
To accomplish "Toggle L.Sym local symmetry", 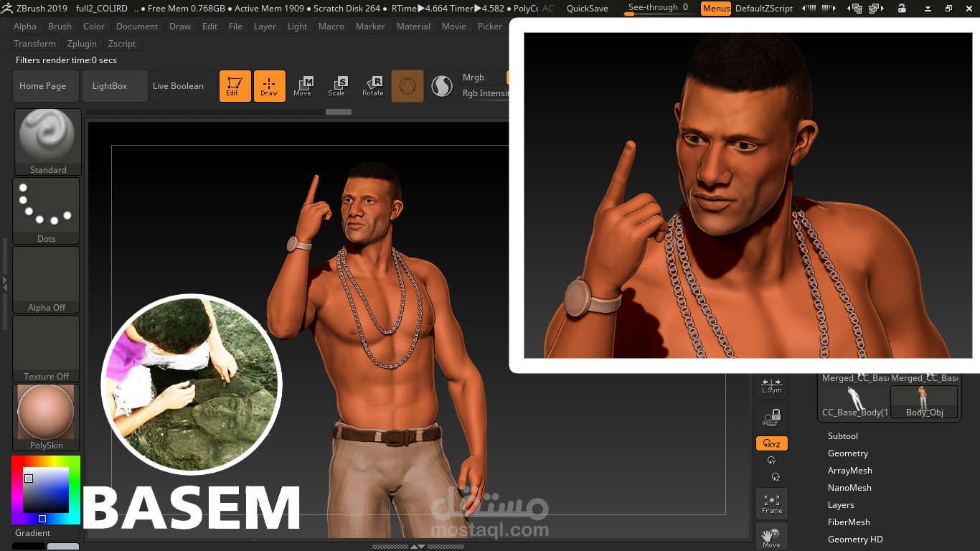I will [x=772, y=385].
